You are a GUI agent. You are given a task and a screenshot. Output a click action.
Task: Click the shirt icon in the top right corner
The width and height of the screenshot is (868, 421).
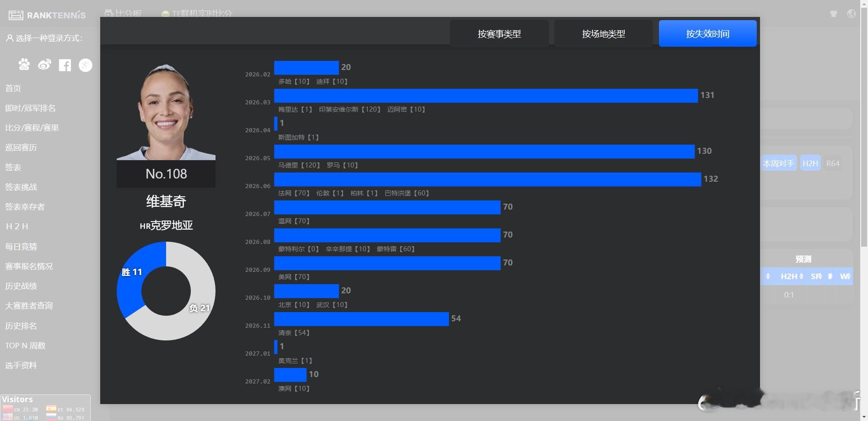tap(834, 14)
